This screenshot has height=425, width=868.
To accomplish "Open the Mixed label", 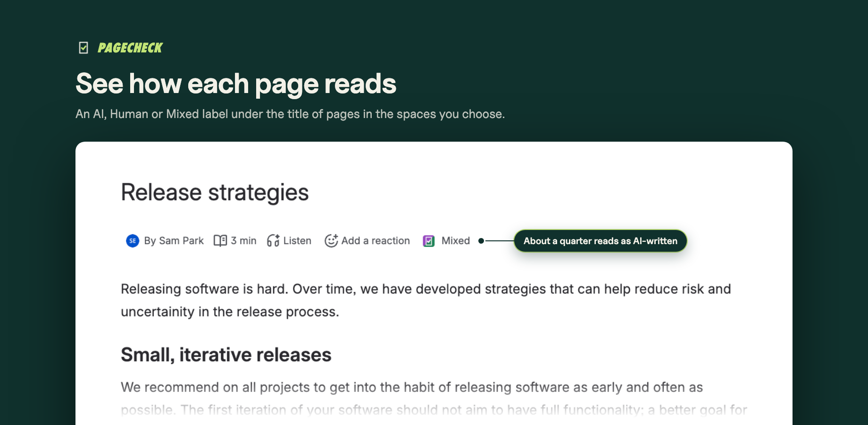I will coord(456,241).
